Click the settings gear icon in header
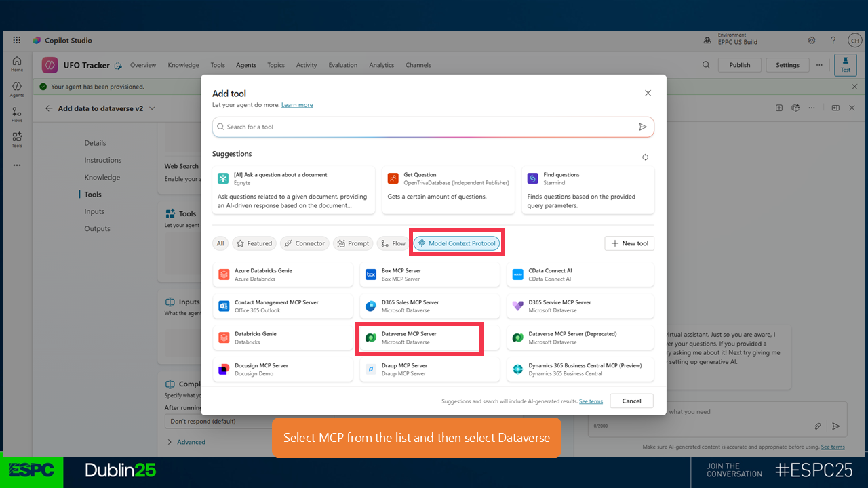 (812, 41)
